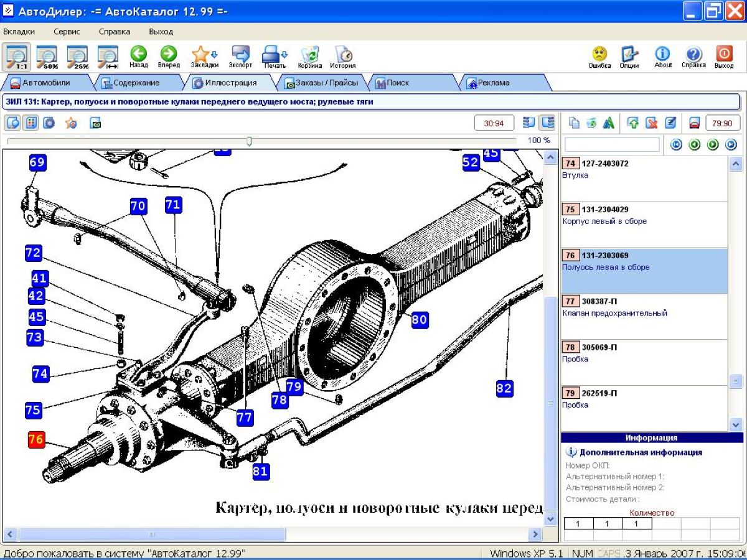This screenshot has height=560, width=747.
Task: Jump to the first part in the list
Action: click(x=677, y=145)
